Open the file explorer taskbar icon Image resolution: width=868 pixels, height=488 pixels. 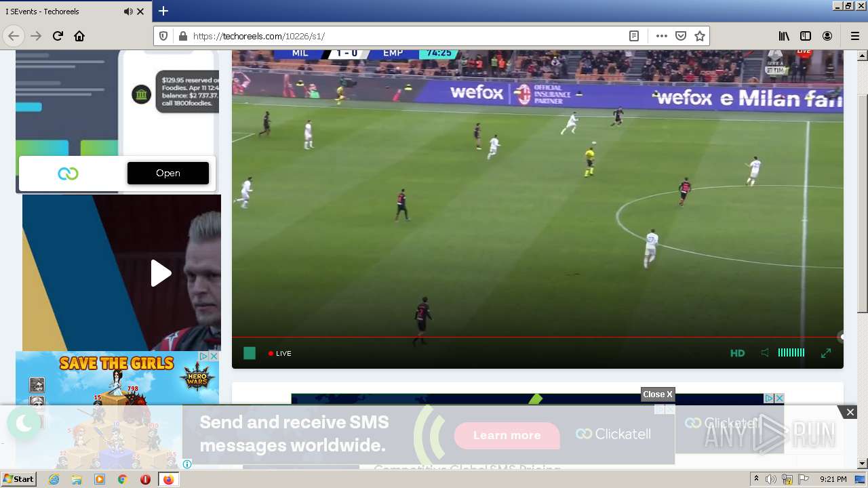tap(77, 479)
